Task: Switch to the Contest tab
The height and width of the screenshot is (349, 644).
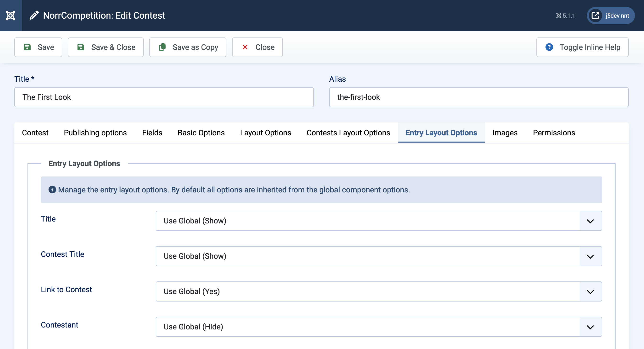Action: pyautogui.click(x=35, y=133)
